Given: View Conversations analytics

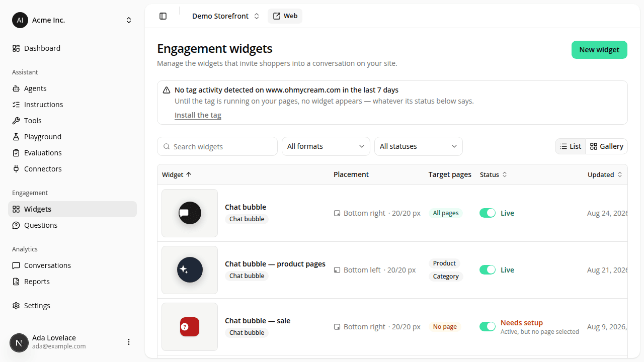Looking at the screenshot, I should [72, 265].
